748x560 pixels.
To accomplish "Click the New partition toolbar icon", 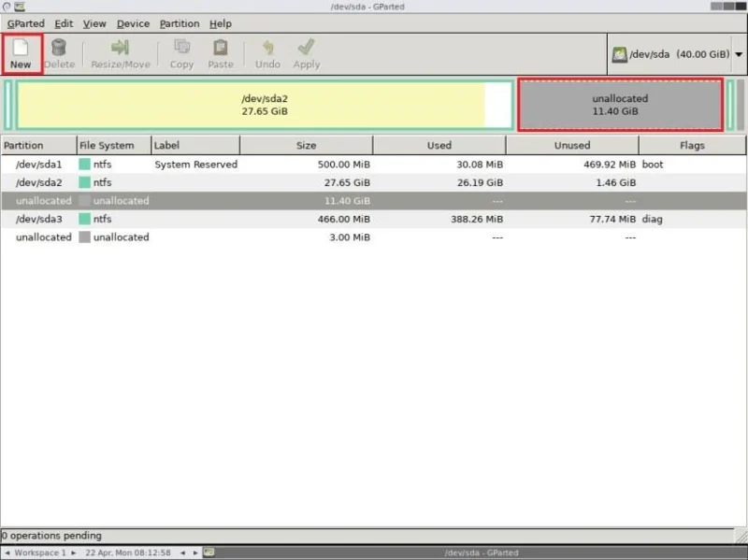I will [x=21, y=48].
